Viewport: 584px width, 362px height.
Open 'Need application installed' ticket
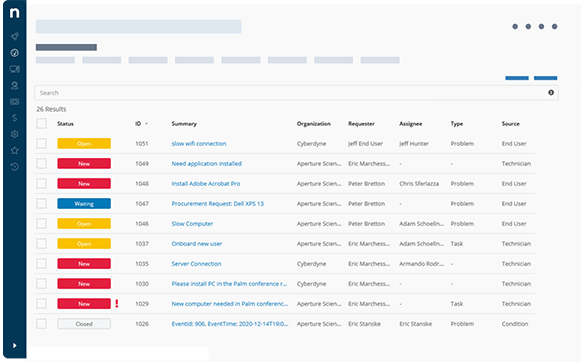(207, 163)
